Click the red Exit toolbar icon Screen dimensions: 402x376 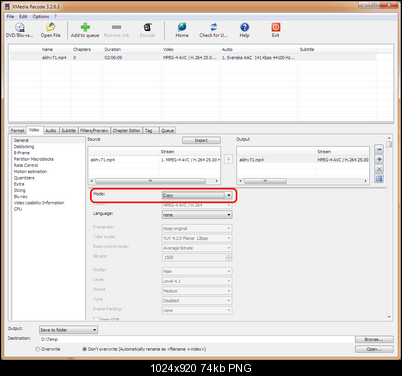276,30
